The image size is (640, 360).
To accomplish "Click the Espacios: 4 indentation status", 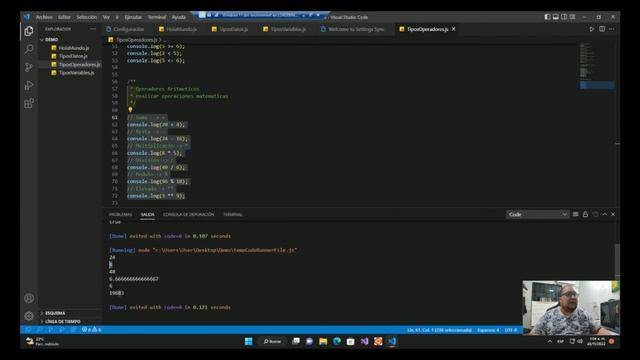I will click(488, 330).
